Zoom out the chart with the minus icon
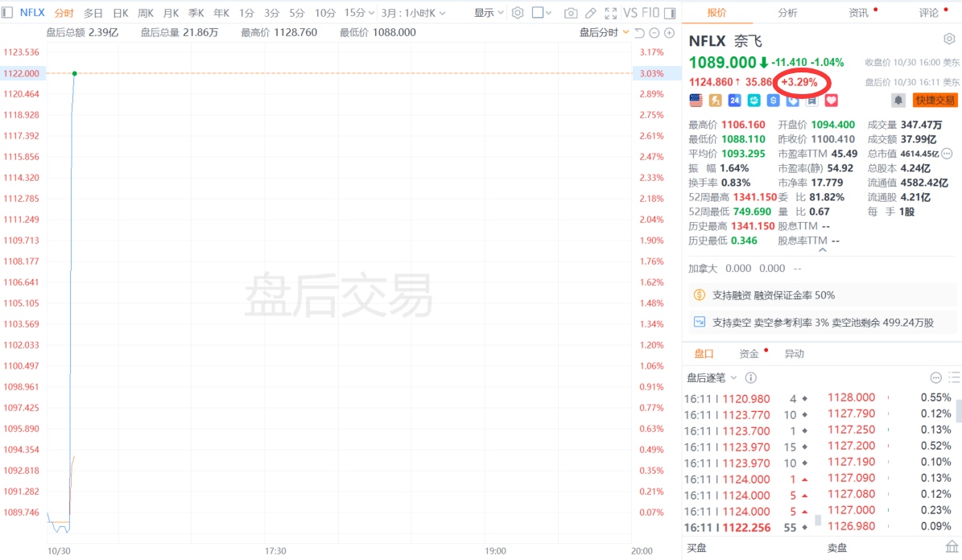 pyautogui.click(x=654, y=32)
